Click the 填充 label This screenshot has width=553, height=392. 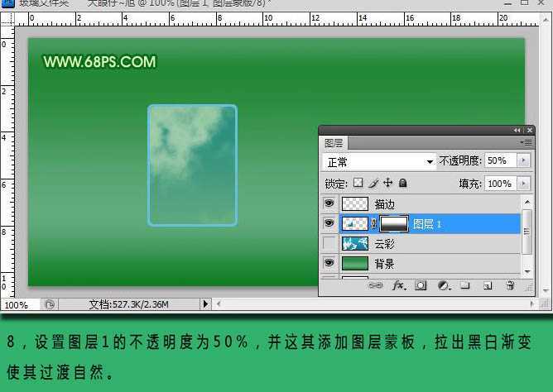tap(470, 184)
